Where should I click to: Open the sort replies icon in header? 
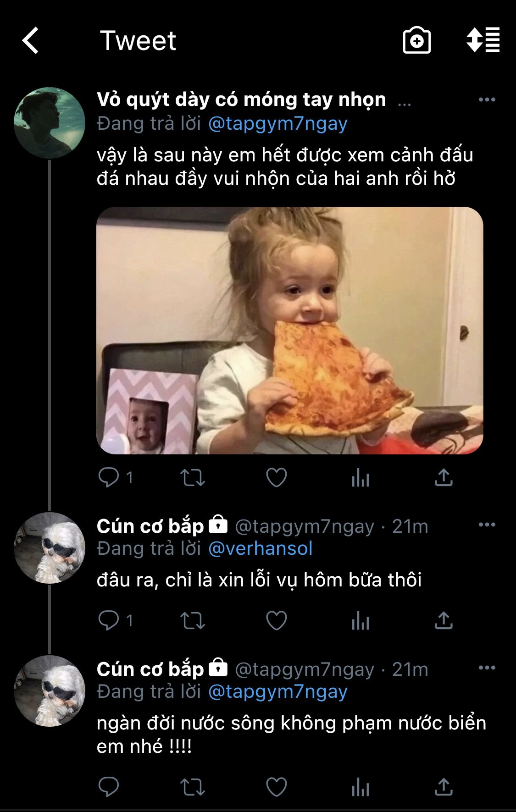pyautogui.click(x=483, y=40)
